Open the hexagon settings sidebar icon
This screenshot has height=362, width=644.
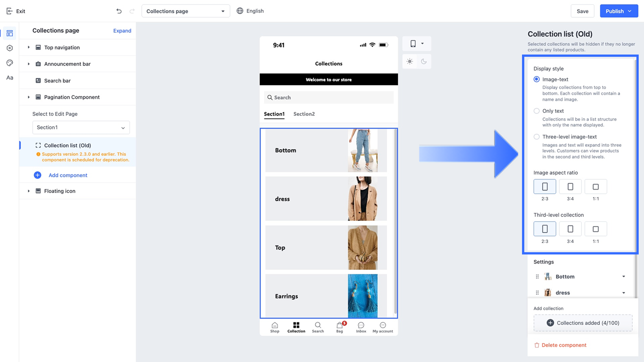10,48
